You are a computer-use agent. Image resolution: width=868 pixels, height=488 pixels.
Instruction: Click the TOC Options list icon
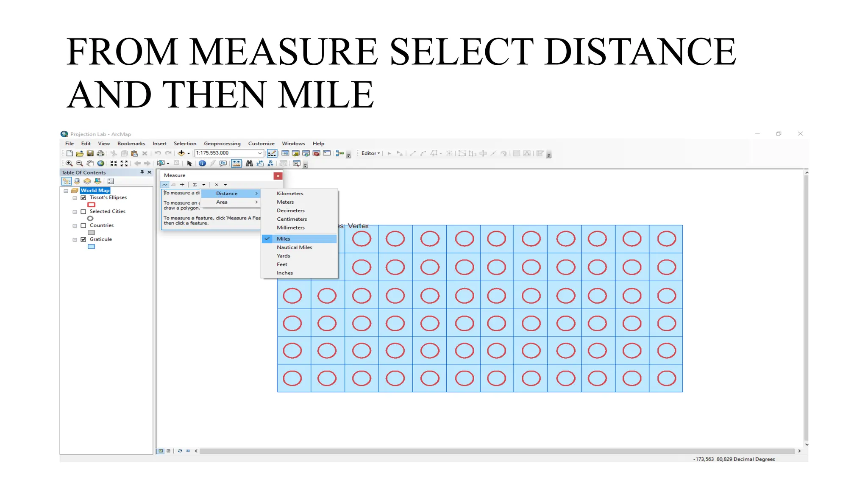(x=111, y=181)
